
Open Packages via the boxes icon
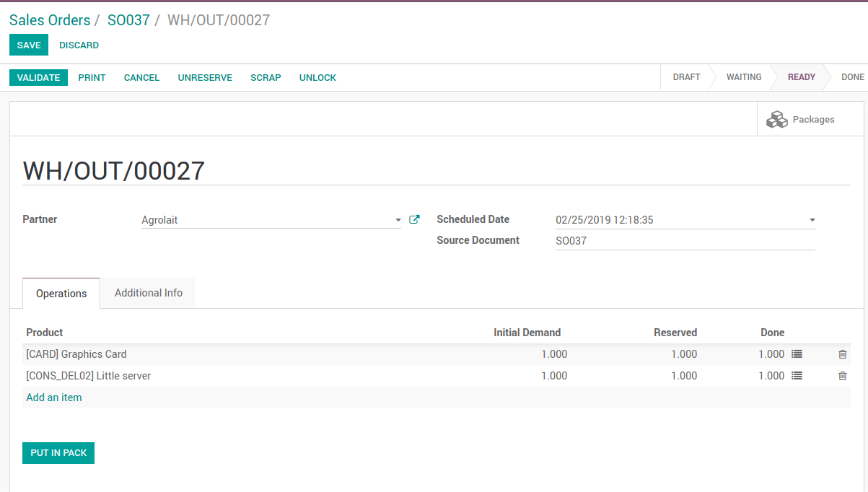coord(777,119)
